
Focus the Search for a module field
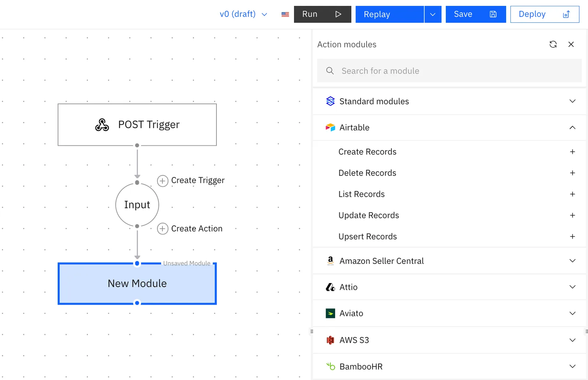(x=449, y=71)
